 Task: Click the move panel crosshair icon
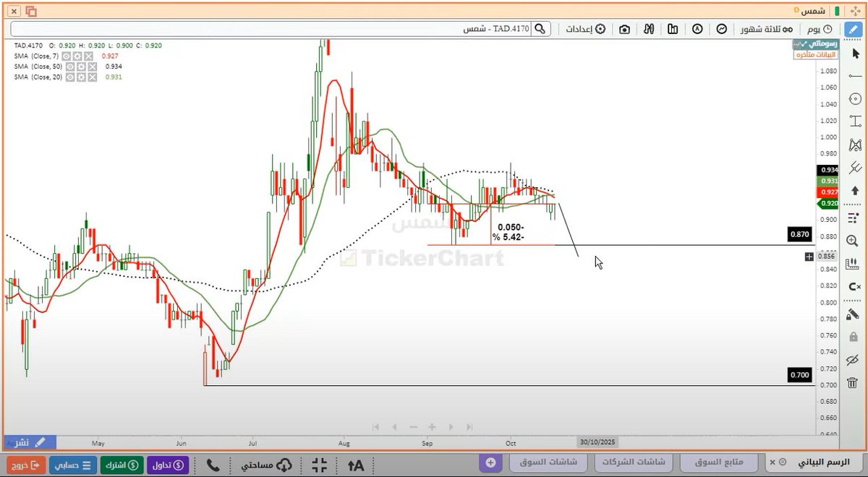[854, 11]
